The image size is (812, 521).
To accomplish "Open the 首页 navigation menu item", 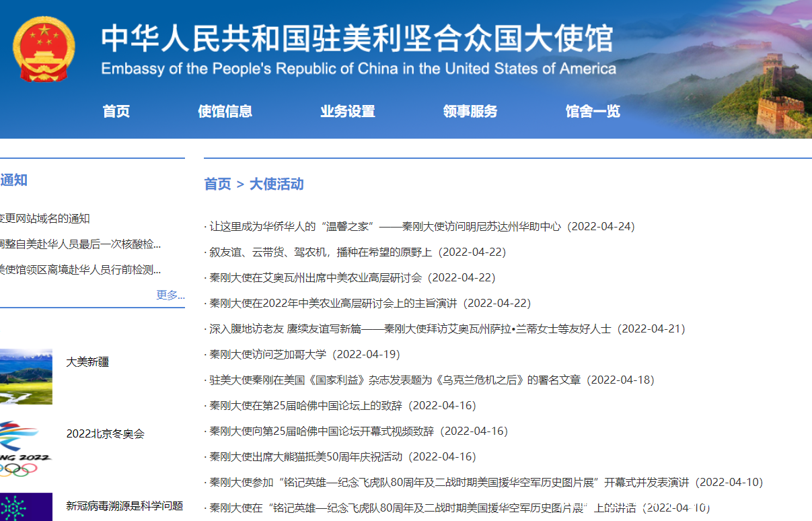I will [116, 112].
